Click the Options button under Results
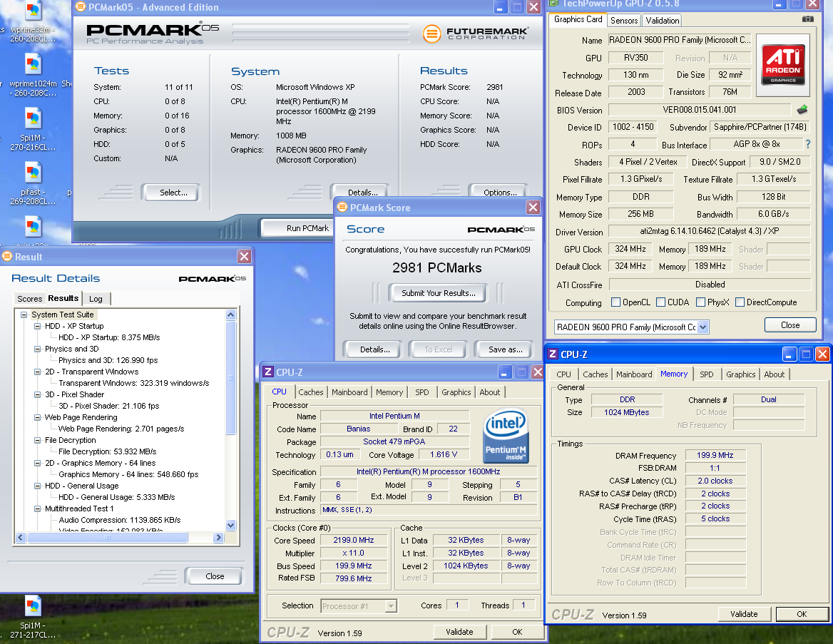 [x=500, y=192]
